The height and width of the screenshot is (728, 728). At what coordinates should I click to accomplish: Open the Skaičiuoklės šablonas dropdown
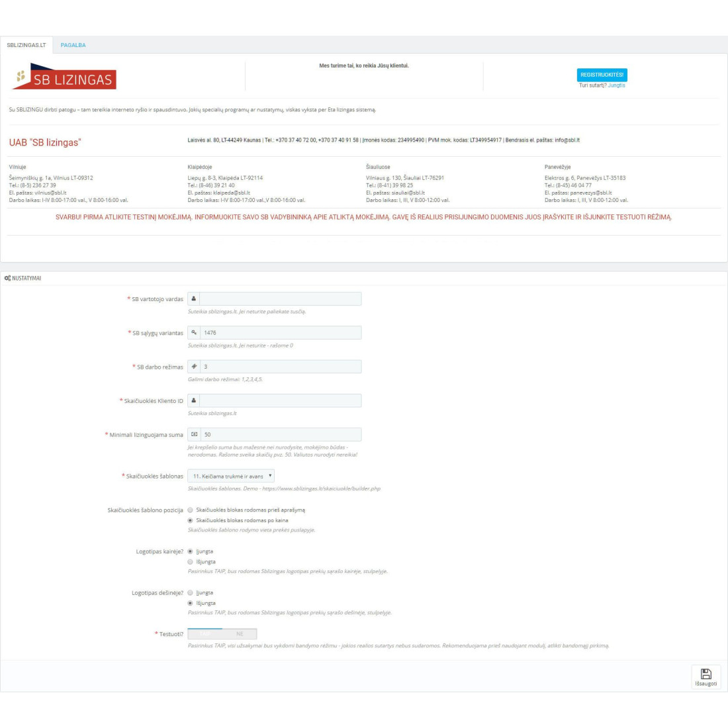point(230,476)
